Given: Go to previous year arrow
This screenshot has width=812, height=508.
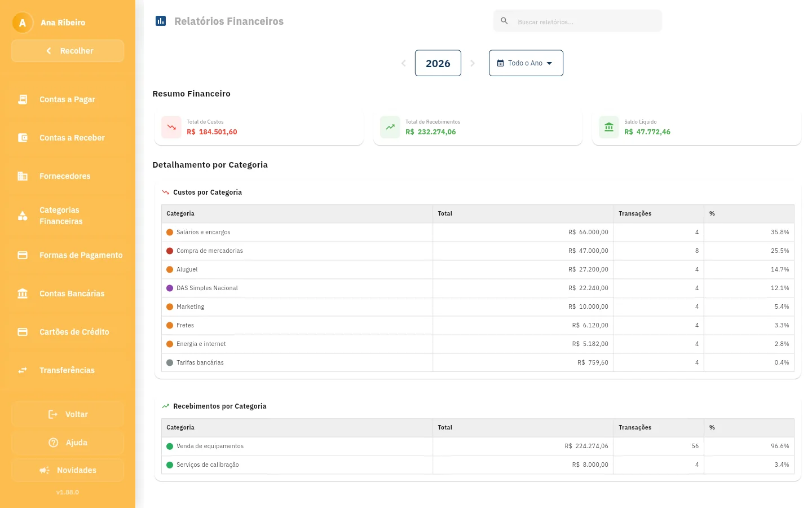Looking at the screenshot, I should pos(403,63).
